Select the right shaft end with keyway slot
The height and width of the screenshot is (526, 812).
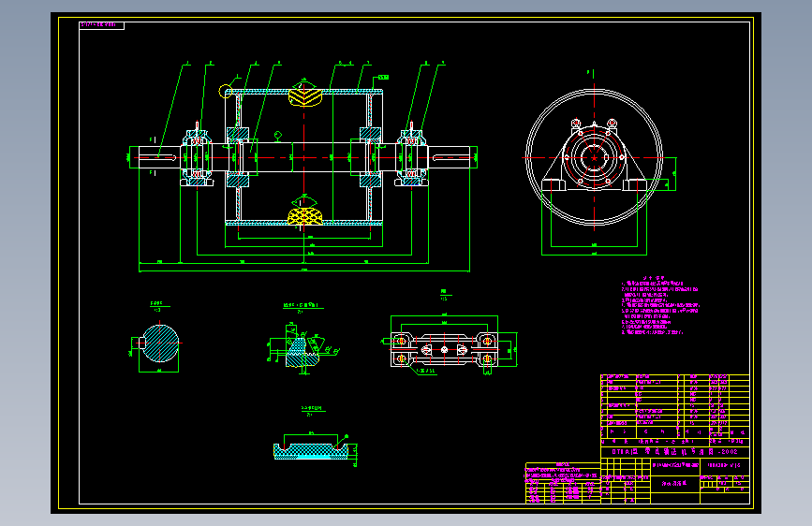pos(449,157)
